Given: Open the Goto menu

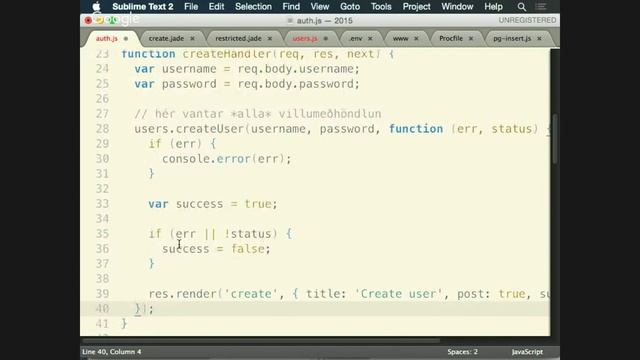Looking at the screenshot, I should [350, 7].
